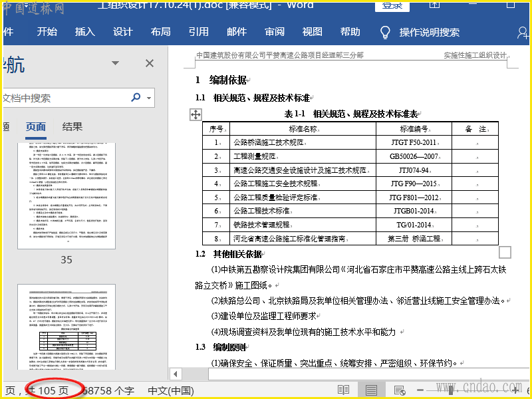Open the 开始 ribbon tab

click(47, 32)
